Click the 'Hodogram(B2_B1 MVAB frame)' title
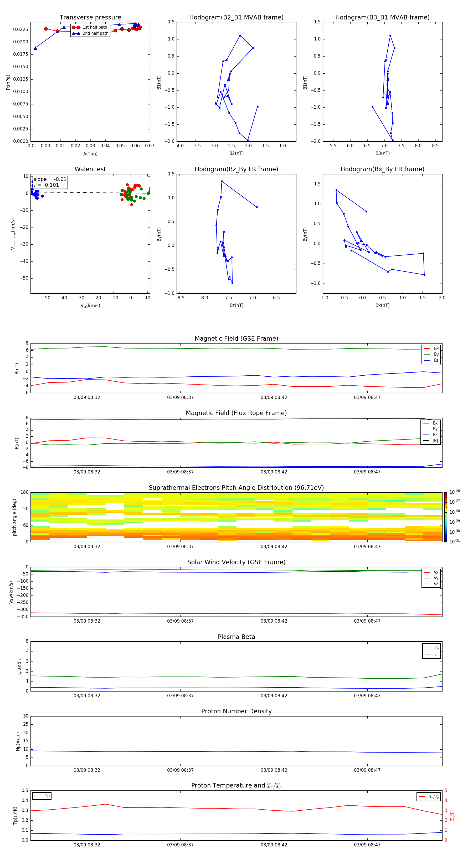 click(236, 18)
